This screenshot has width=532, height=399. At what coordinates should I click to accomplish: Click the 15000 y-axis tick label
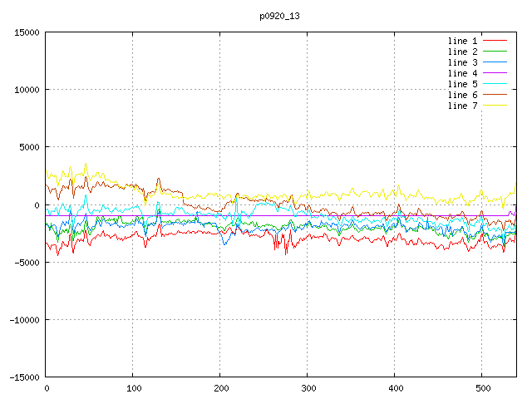[x=26, y=32]
